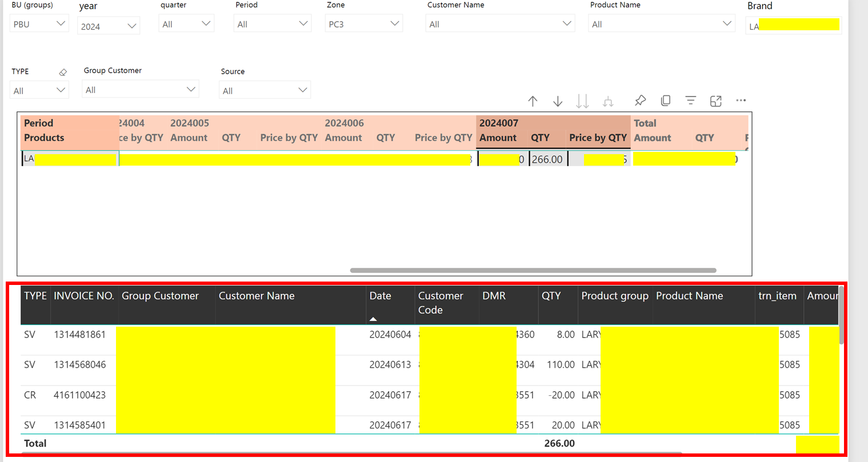Select the 2024006 period column header

(344, 123)
